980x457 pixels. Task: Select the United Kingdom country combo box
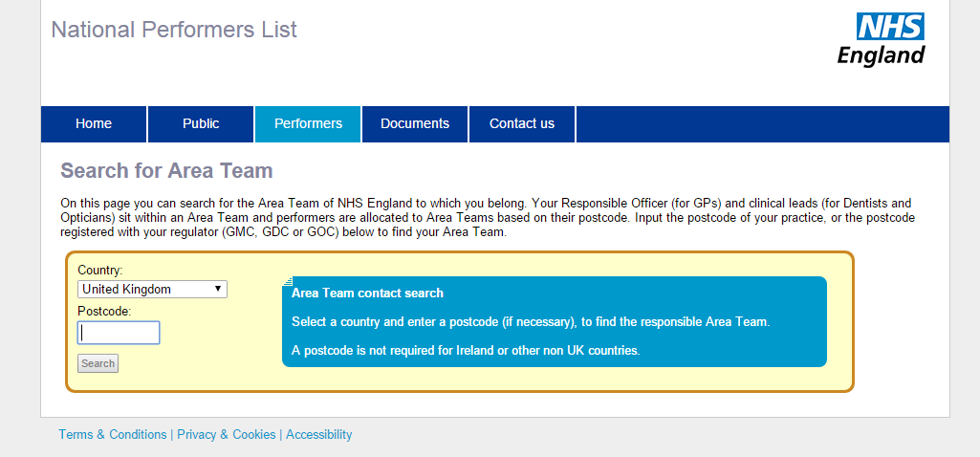point(153,289)
